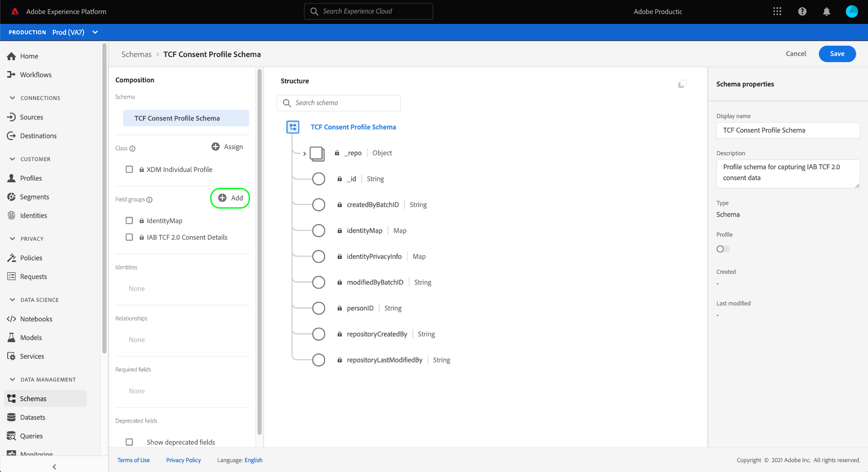
Task: Collapse the left navigation panel
Action: pos(54,467)
